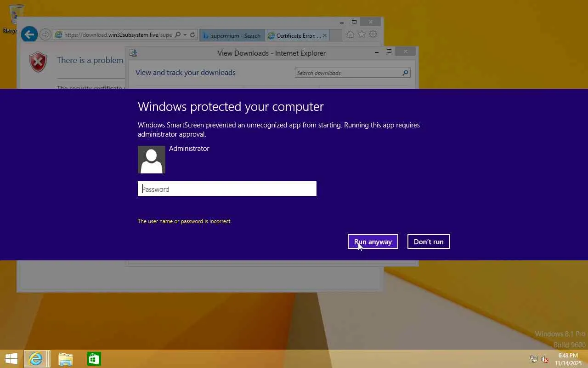Open the Tools gear menu
Screen dimensions: 588x368
click(x=373, y=34)
